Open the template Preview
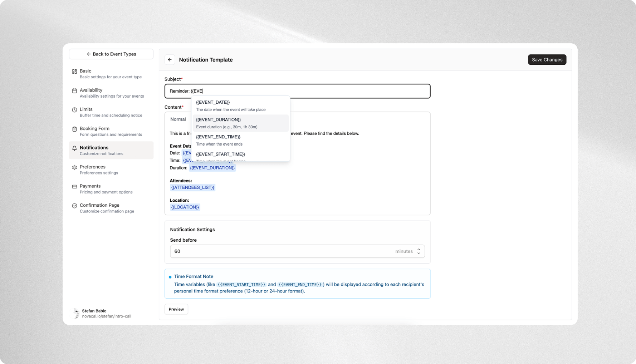636x364 pixels. coord(176,309)
